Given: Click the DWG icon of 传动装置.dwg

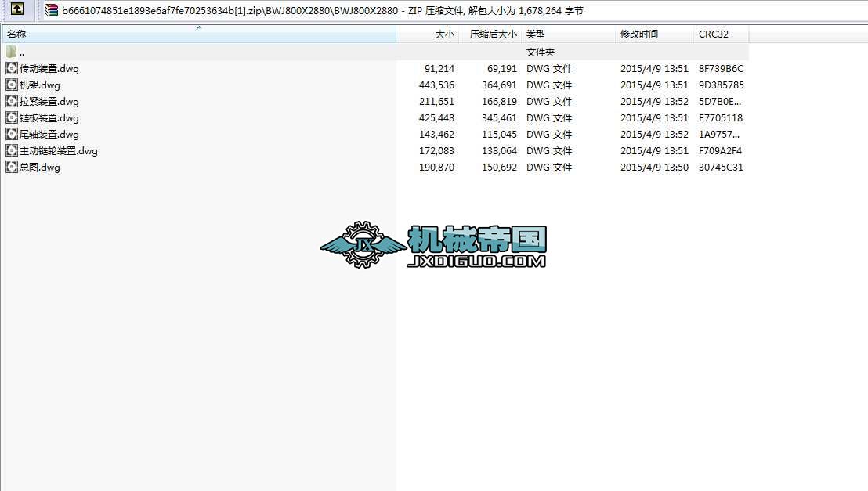Looking at the screenshot, I should point(10,68).
